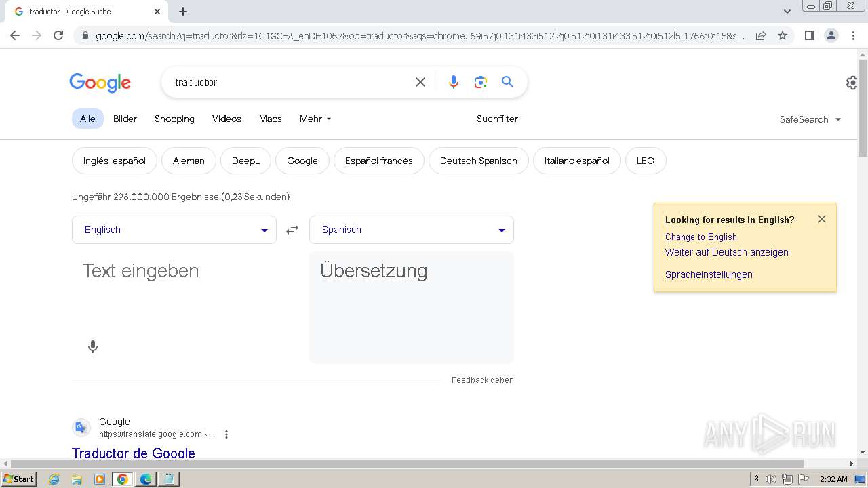Open the Chrome profile avatar
The image size is (868, 488).
coord(831,35)
